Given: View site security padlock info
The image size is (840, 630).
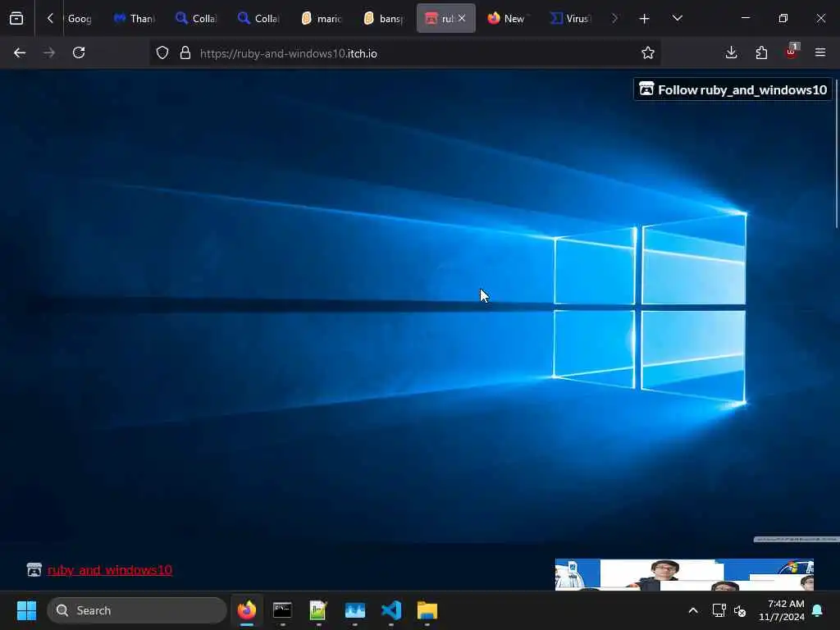Looking at the screenshot, I should click(185, 53).
